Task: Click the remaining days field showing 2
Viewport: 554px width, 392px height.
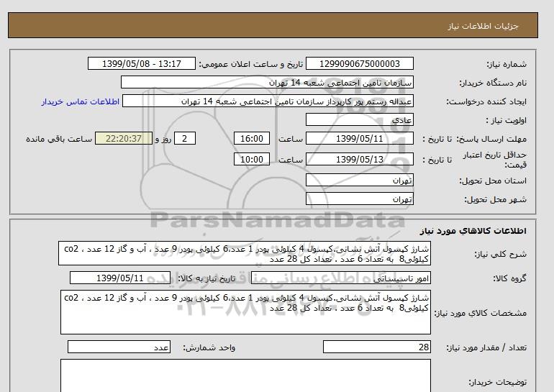Action: [184, 138]
